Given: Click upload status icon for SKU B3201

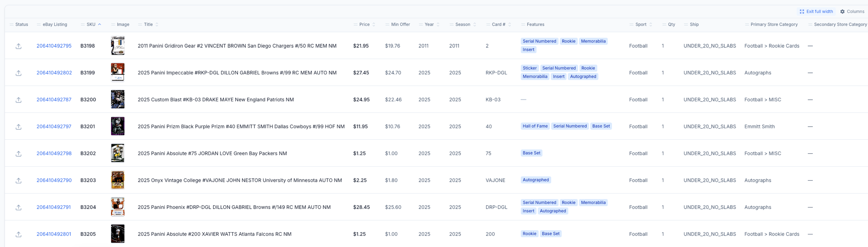Looking at the screenshot, I should [x=19, y=127].
